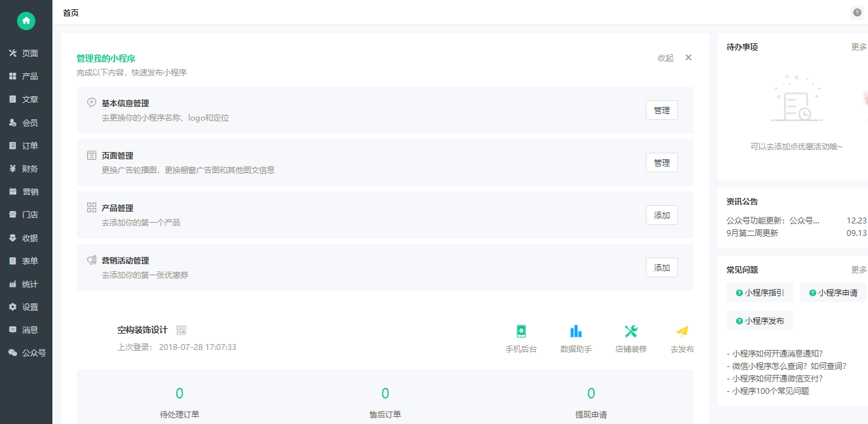Click the 小程序指引 help tag

(x=760, y=293)
